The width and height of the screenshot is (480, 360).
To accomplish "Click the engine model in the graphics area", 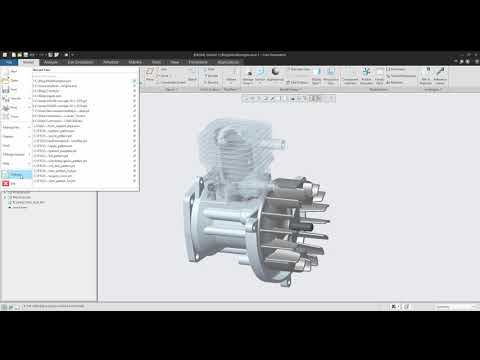I will (x=257, y=203).
